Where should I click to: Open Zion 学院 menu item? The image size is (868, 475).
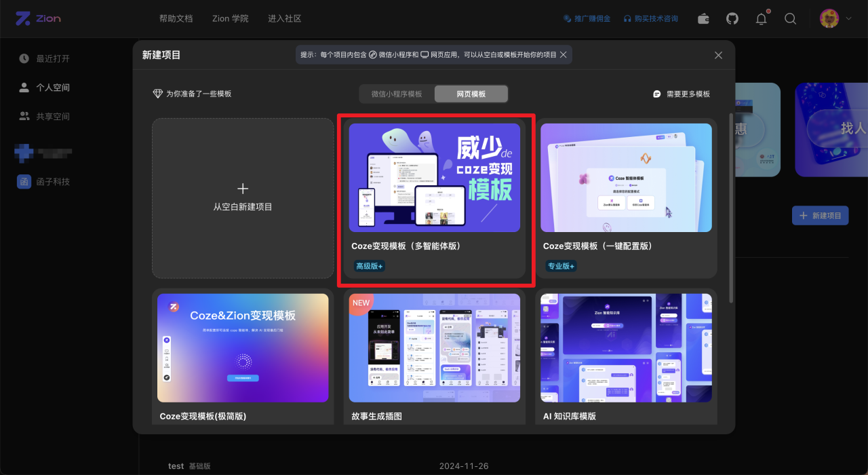coord(231,18)
